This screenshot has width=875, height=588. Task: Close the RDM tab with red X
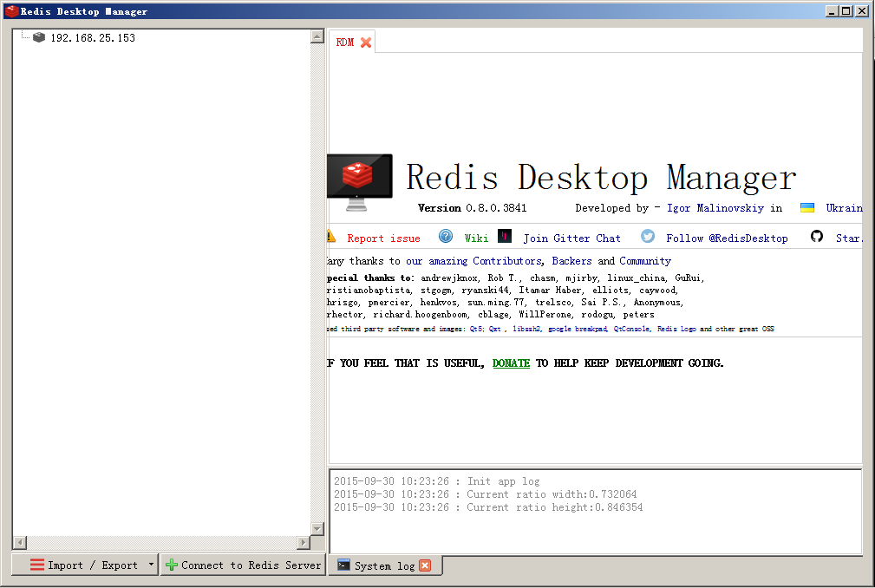tap(366, 42)
